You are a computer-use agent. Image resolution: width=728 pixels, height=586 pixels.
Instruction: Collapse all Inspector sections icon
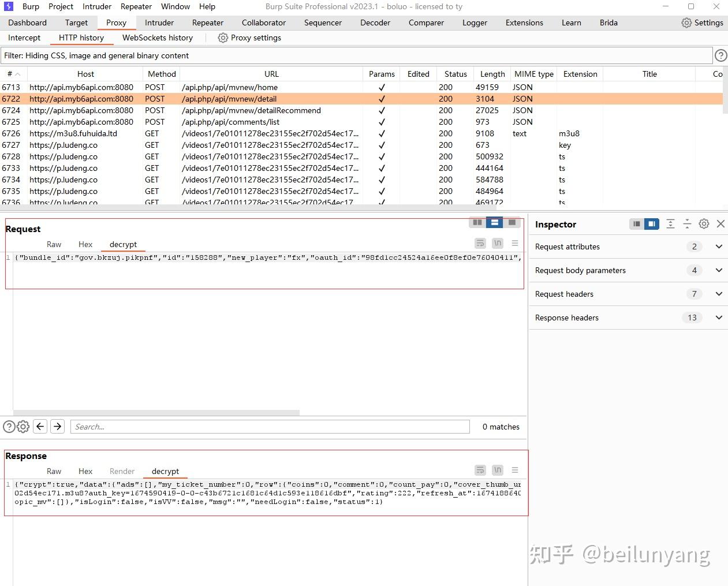click(687, 224)
